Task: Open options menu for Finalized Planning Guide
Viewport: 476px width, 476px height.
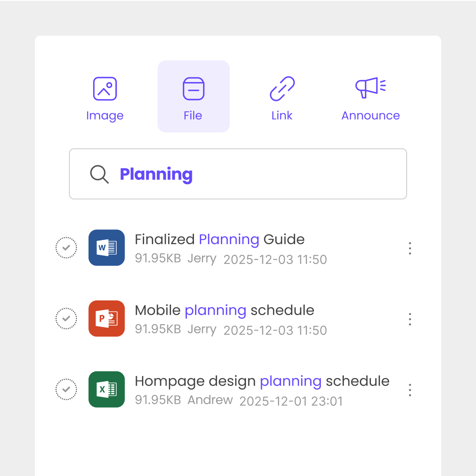Action: [x=410, y=248]
